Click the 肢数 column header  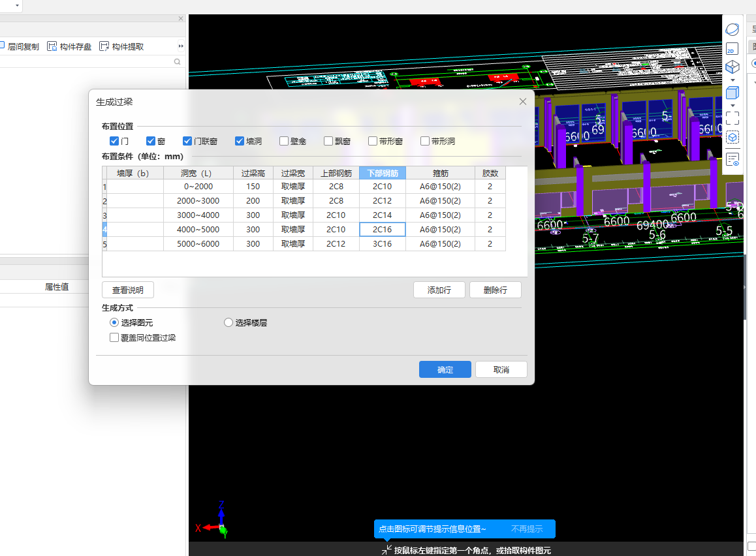pyautogui.click(x=490, y=173)
